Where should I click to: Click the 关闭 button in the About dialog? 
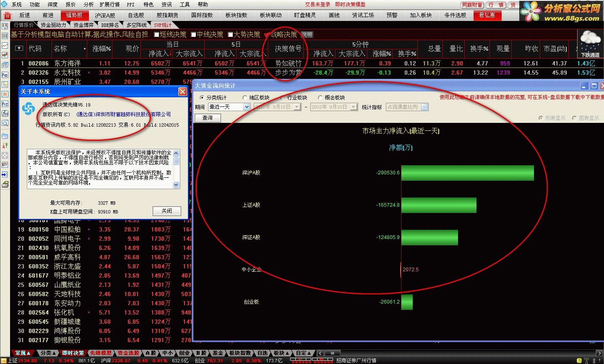pyautogui.click(x=167, y=211)
